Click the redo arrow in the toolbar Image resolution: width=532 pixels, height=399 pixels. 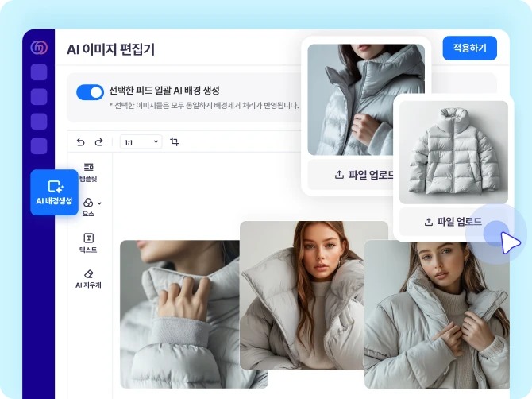pyautogui.click(x=99, y=141)
